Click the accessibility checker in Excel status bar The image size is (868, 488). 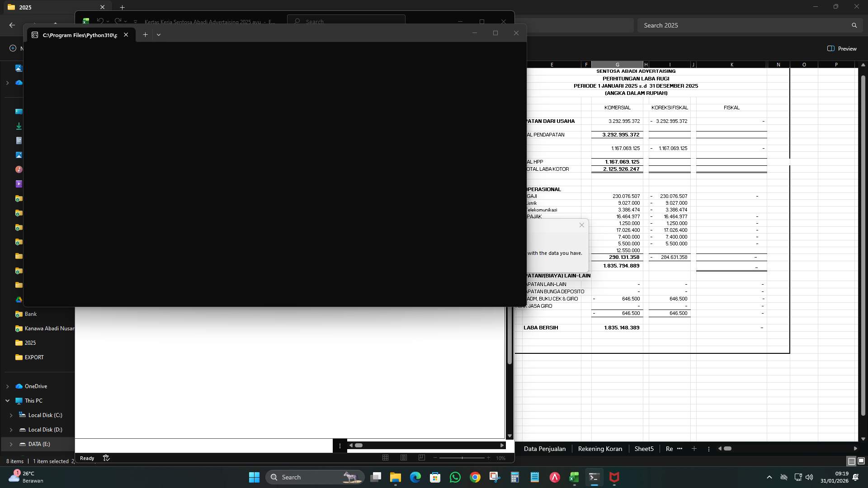(106, 458)
